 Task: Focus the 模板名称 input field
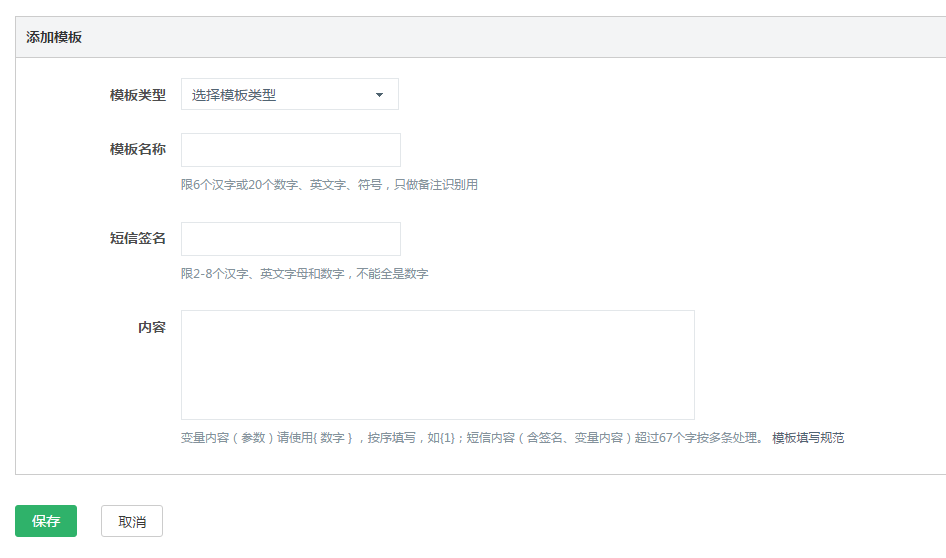290,150
